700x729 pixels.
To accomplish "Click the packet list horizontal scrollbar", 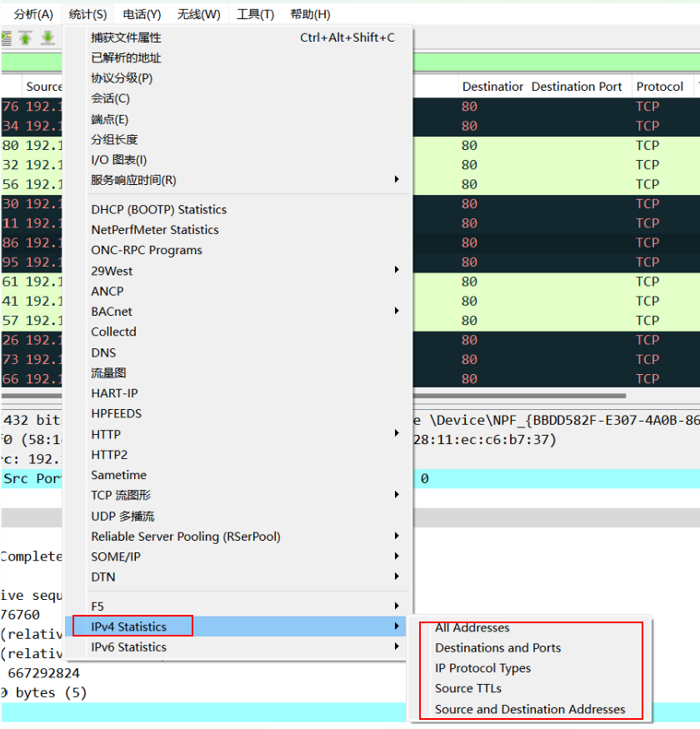I will pos(518,396).
